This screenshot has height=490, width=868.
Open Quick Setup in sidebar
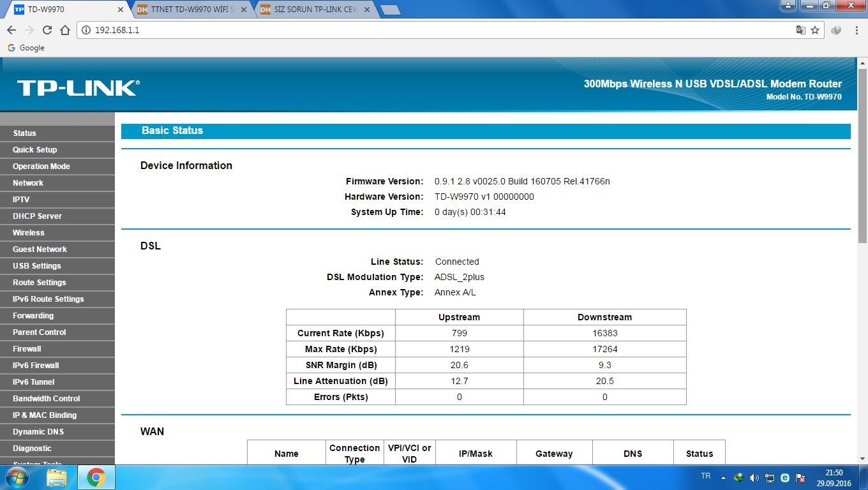point(57,149)
